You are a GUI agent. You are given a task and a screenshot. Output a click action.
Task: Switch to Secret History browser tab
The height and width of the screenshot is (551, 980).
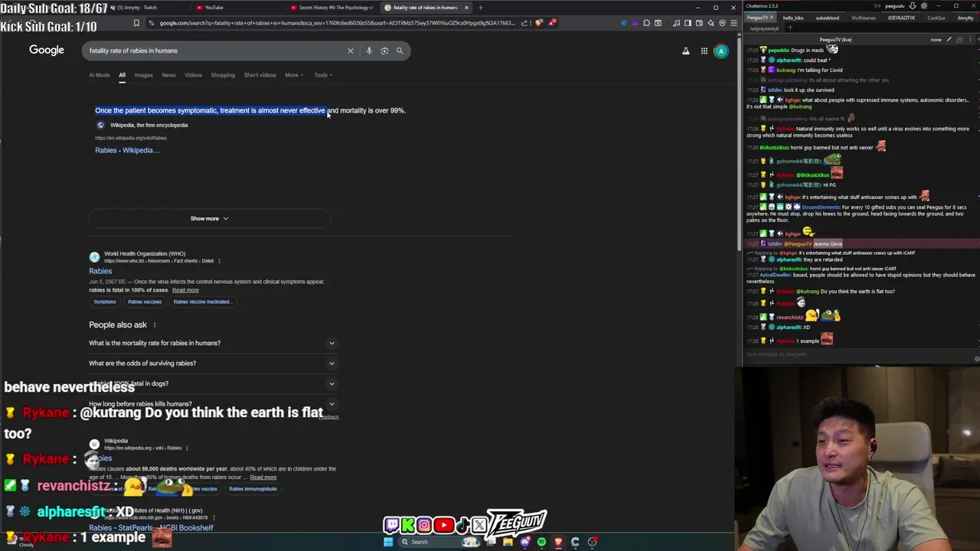[332, 8]
